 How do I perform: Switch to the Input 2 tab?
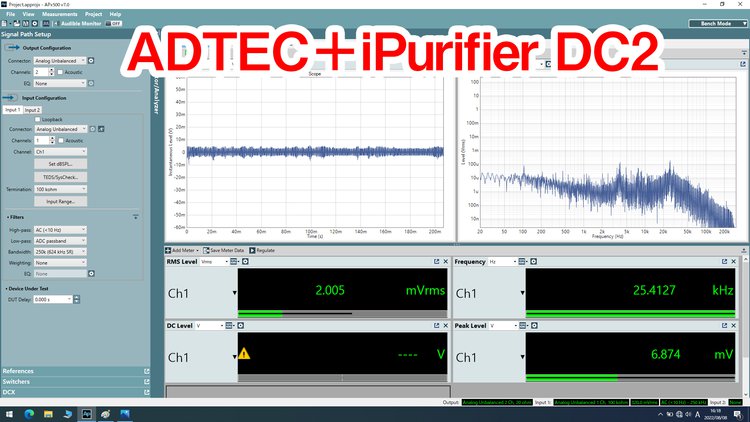[32, 110]
